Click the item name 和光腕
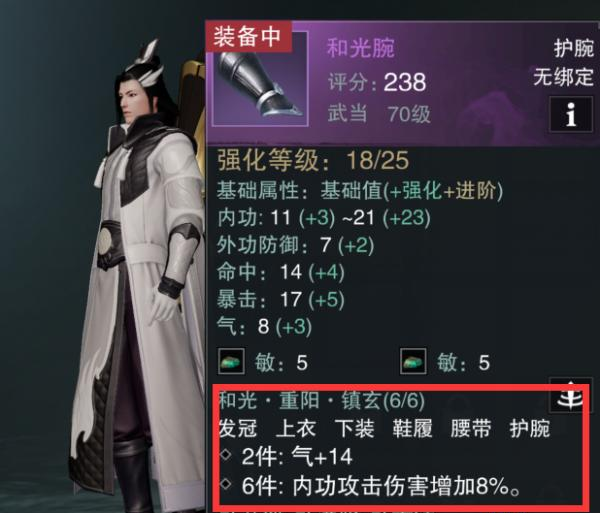 (x=360, y=48)
